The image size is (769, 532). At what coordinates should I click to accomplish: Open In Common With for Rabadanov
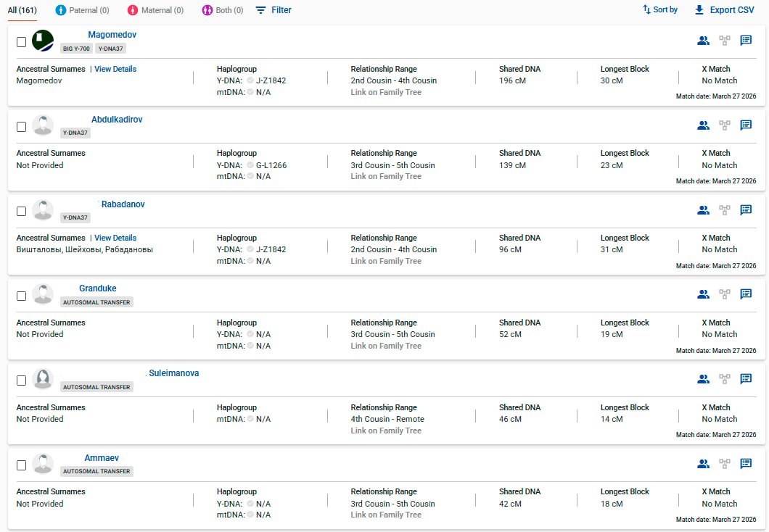click(703, 210)
